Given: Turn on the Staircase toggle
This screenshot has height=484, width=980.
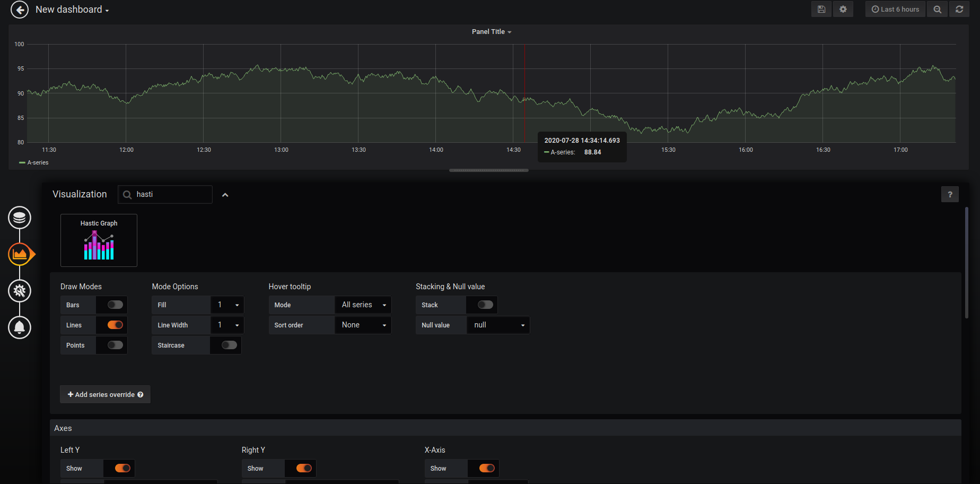Looking at the screenshot, I should click(229, 345).
